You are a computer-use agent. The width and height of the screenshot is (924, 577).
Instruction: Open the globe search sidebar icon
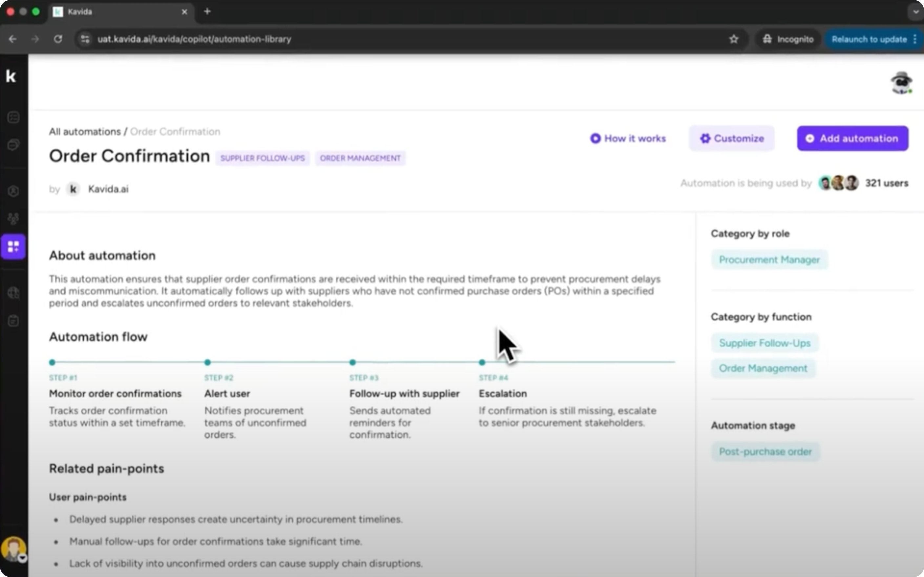pos(13,293)
